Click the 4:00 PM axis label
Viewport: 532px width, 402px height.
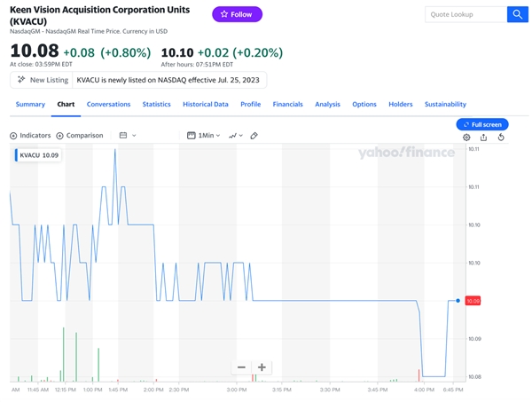(x=424, y=390)
